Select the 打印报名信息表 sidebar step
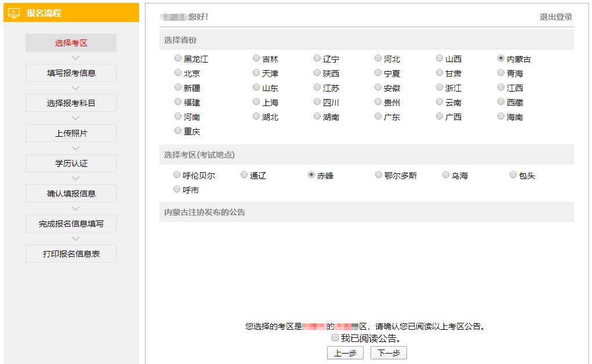Screen dimensions: 592x364 click(x=70, y=253)
